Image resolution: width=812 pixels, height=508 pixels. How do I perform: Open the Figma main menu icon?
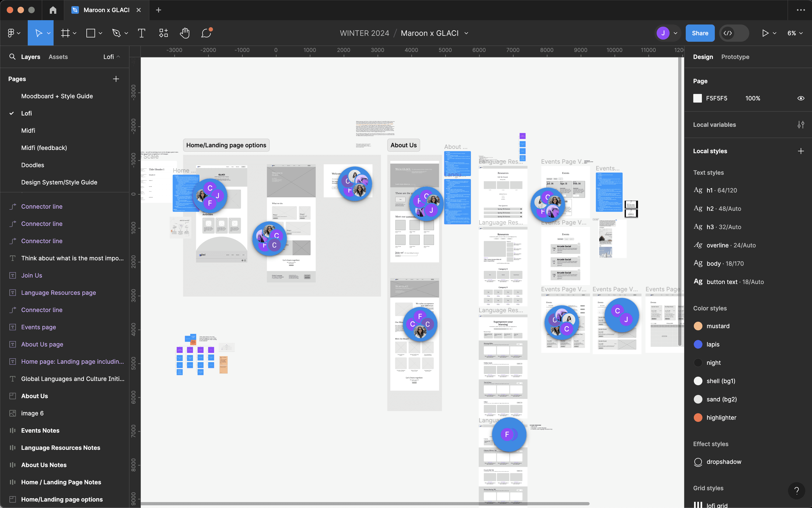pyautogui.click(x=11, y=33)
